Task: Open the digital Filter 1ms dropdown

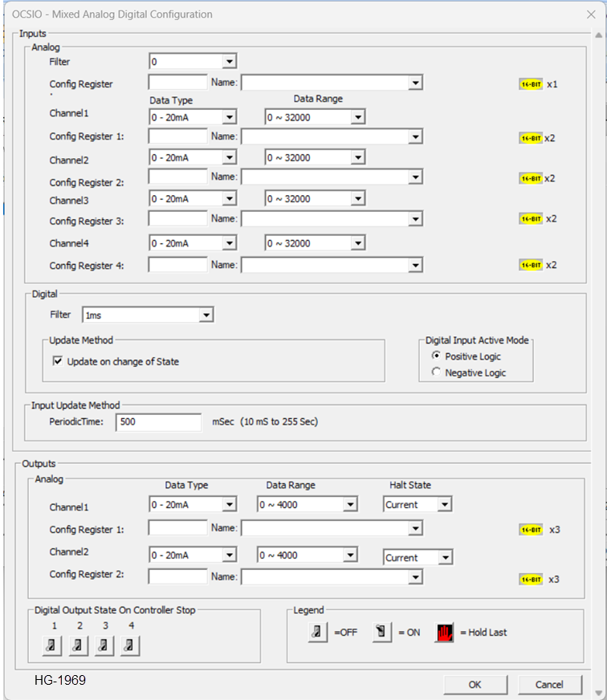Action: [206, 315]
